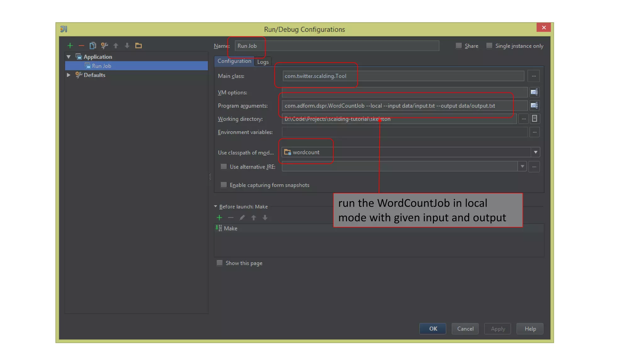The width and height of the screenshot is (644, 362).
Task: Open edit defaults wrench icon
Action: click(x=104, y=46)
